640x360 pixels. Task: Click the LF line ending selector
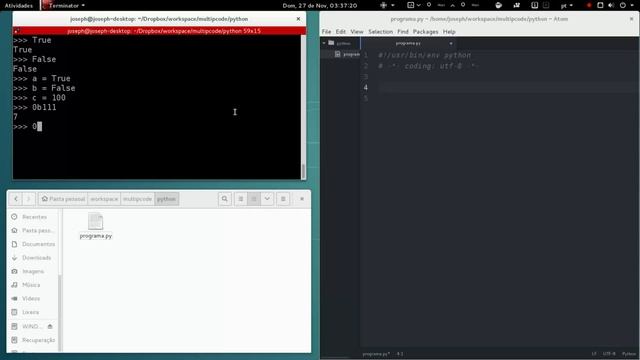[x=594, y=354]
